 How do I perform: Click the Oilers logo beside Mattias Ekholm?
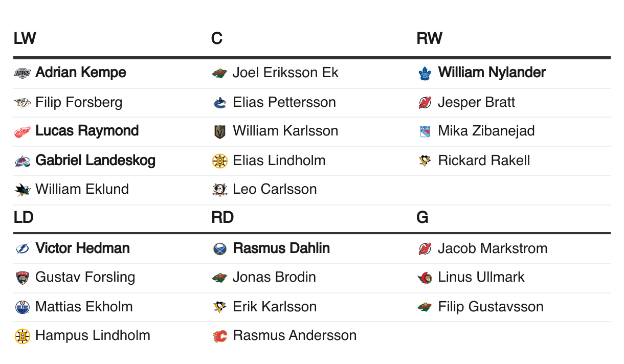coord(23,307)
